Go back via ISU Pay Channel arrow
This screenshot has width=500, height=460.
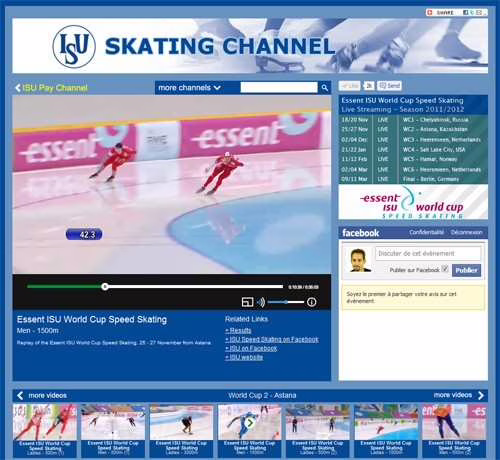pyautogui.click(x=51, y=88)
